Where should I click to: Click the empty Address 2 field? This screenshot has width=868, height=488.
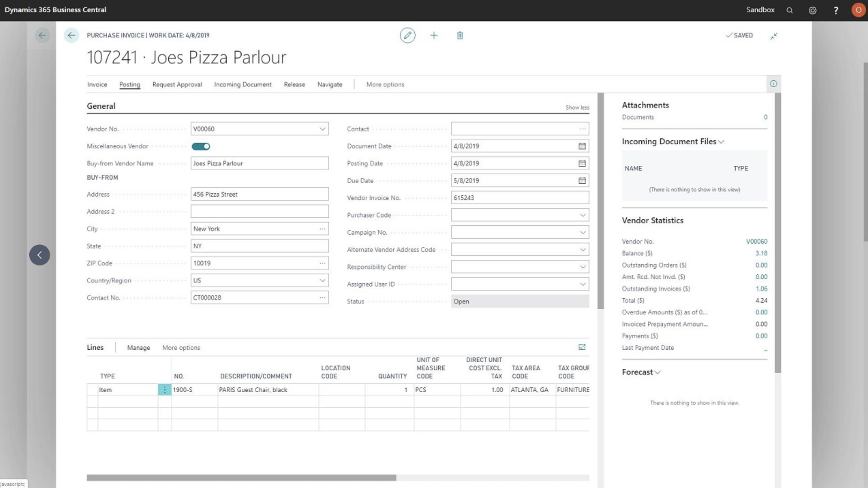[x=260, y=211]
